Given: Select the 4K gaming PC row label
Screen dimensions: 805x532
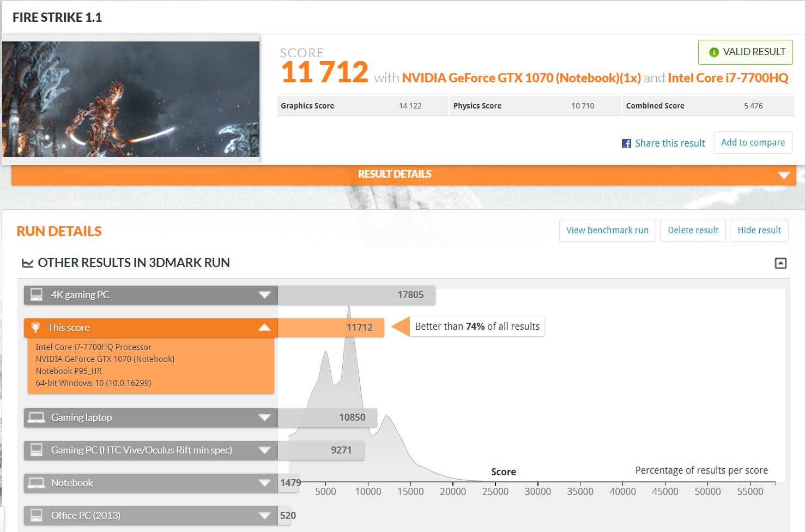Looking at the screenshot, I should [x=80, y=295].
